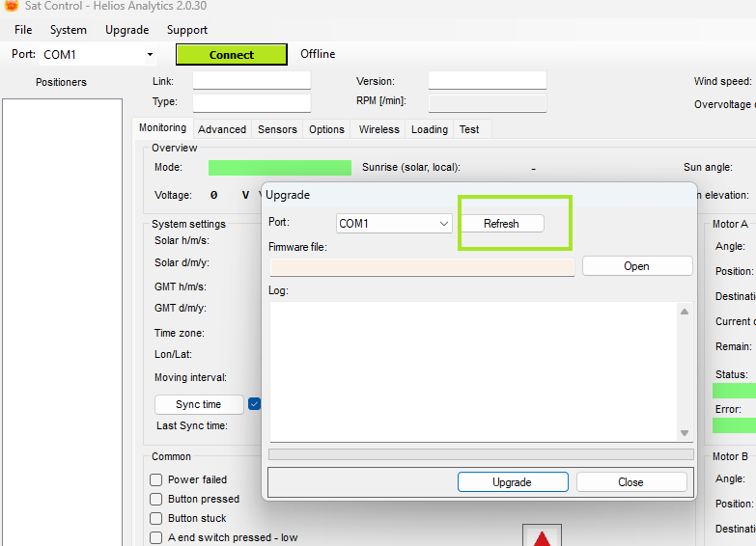Click the green Mode status bar
The height and width of the screenshot is (546, 756).
coord(280,168)
